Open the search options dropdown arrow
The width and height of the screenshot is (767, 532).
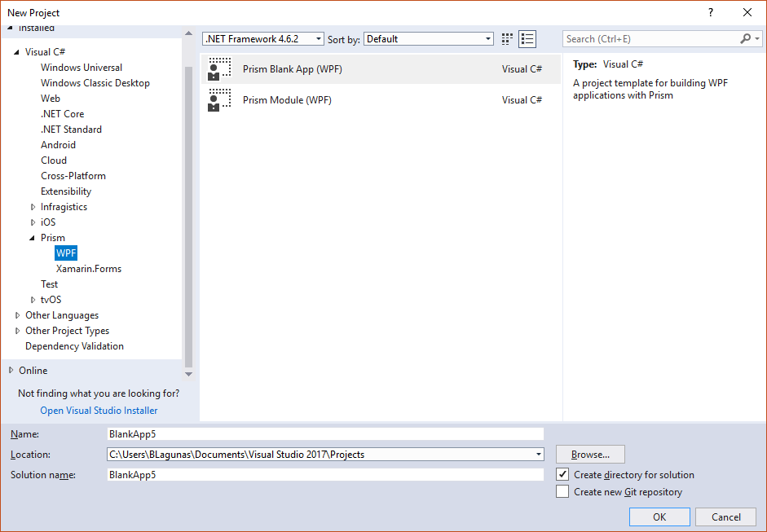click(x=757, y=38)
